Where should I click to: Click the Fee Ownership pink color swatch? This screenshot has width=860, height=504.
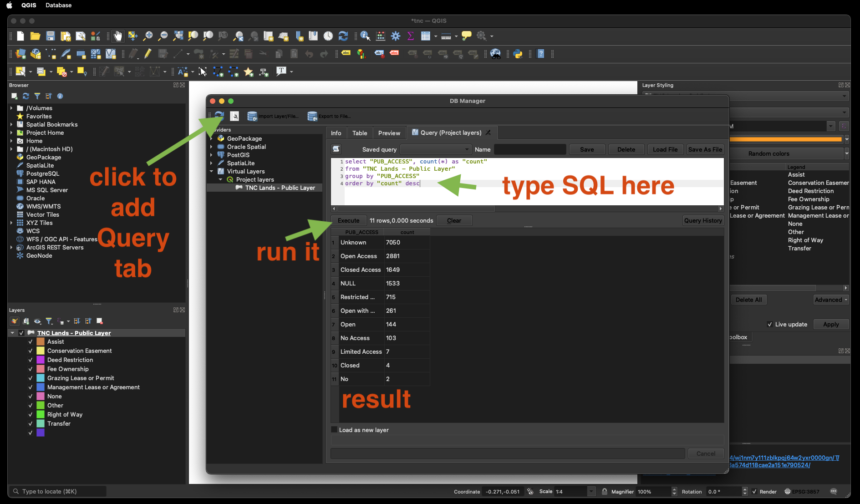(x=41, y=369)
